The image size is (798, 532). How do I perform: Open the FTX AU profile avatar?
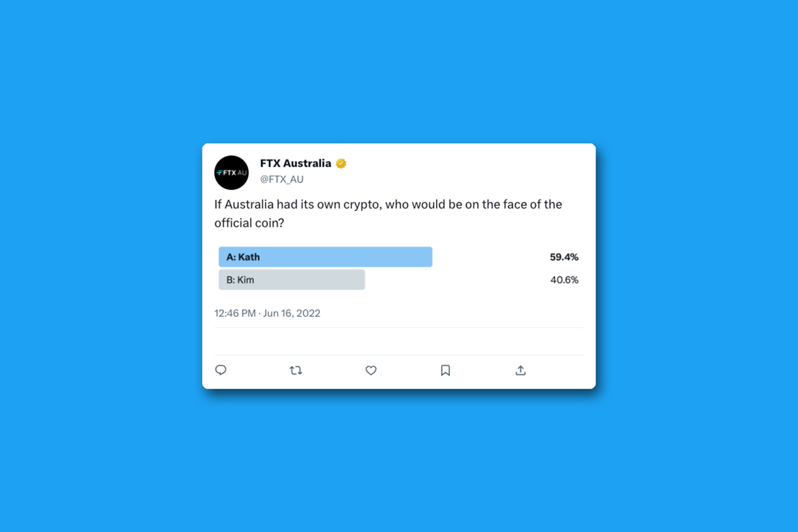(231, 173)
